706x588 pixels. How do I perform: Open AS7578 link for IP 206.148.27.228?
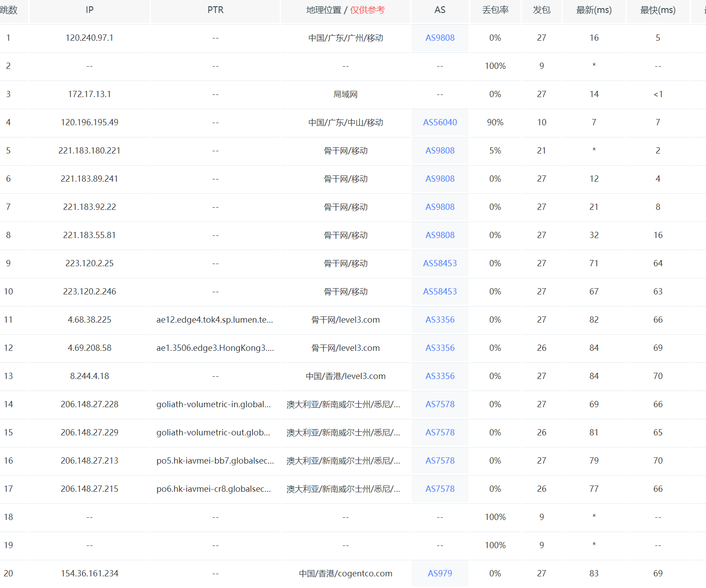click(440, 404)
